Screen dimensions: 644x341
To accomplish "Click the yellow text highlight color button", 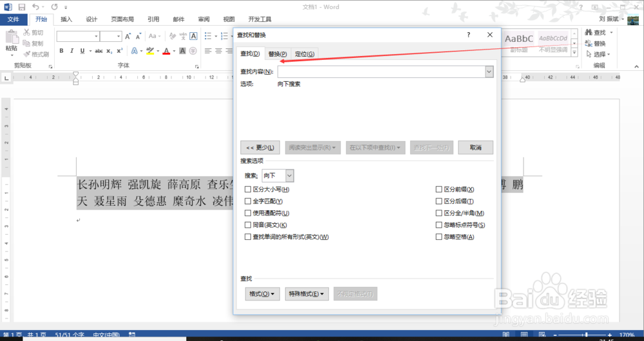I will 150,51.
